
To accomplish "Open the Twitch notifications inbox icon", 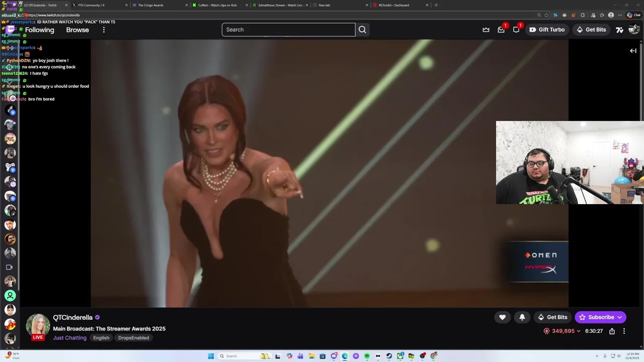I will click(501, 30).
